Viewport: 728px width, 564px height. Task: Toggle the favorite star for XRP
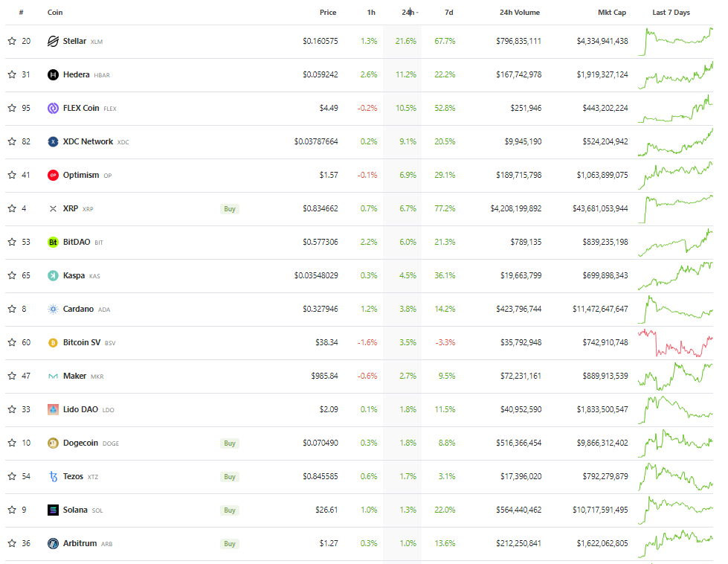click(12, 208)
